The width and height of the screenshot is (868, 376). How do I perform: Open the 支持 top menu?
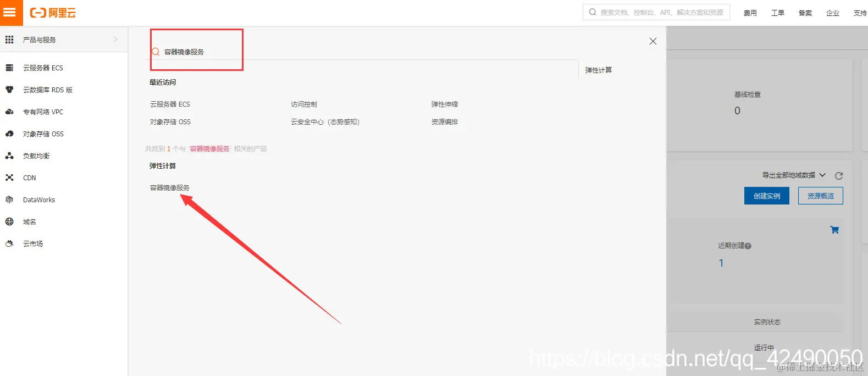(860, 13)
